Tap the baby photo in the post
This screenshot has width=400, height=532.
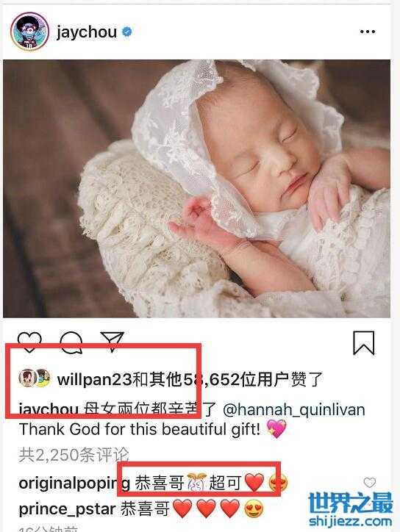pyautogui.click(x=196, y=189)
